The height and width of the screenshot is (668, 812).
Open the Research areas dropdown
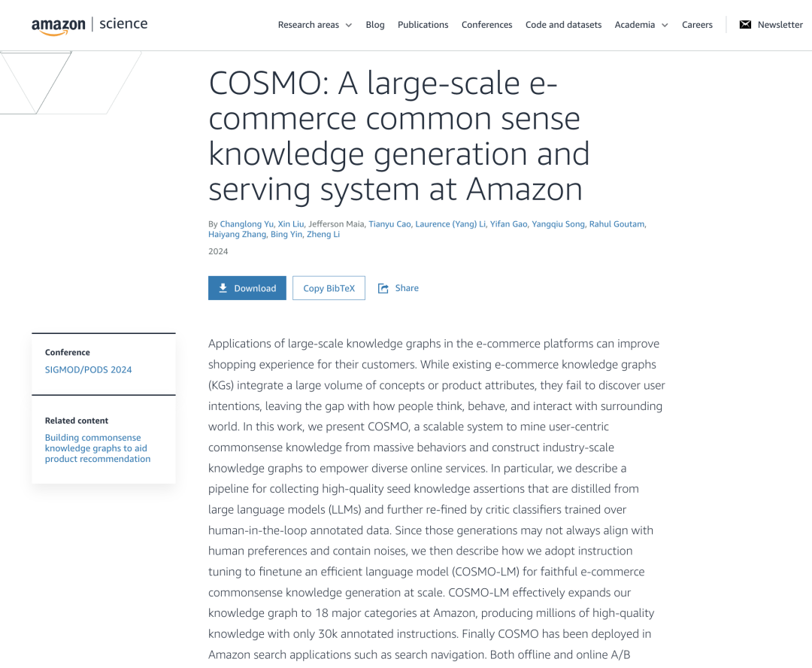pos(308,25)
